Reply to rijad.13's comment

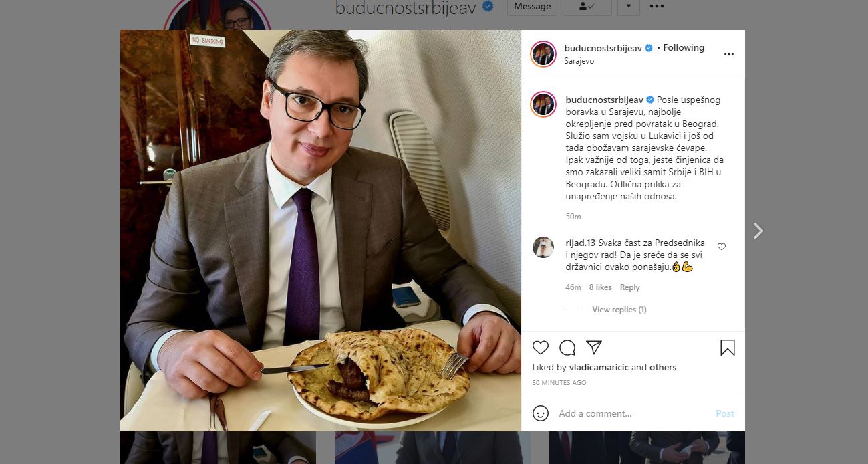[629, 287]
